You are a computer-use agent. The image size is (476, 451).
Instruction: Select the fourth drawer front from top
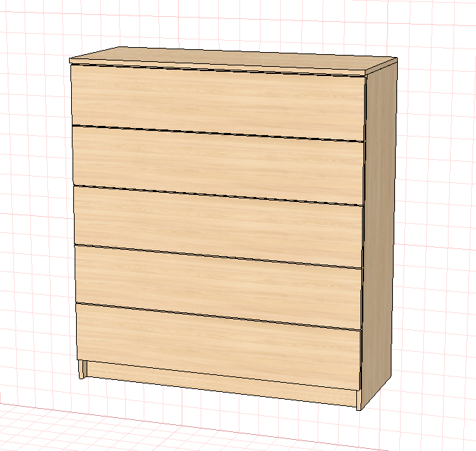tap(218, 288)
